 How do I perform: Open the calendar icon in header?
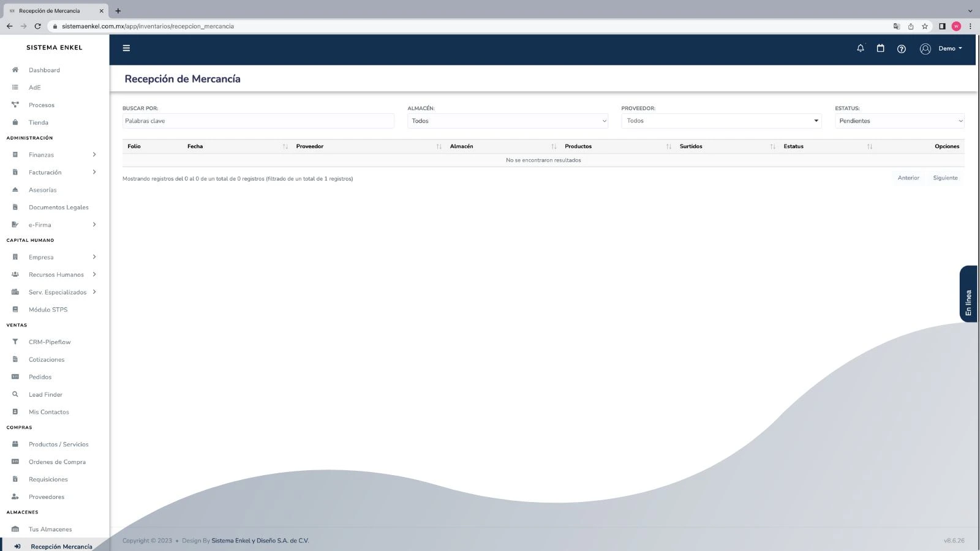click(x=880, y=48)
